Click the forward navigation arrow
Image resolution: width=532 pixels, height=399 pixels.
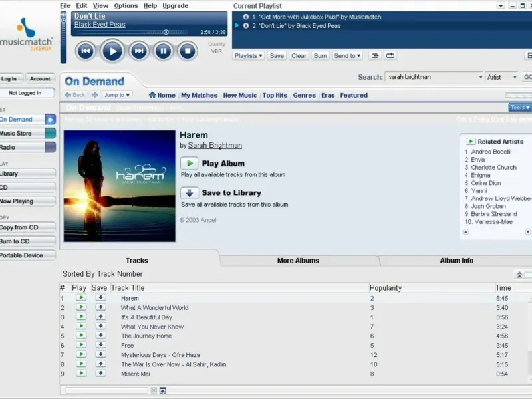pyautogui.click(x=94, y=95)
